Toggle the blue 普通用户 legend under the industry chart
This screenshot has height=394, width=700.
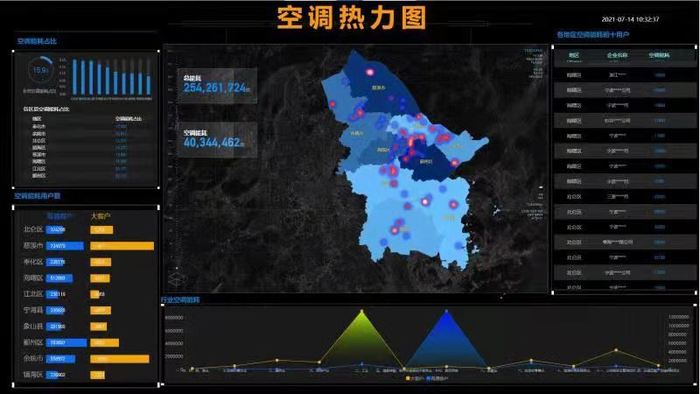click(438, 378)
